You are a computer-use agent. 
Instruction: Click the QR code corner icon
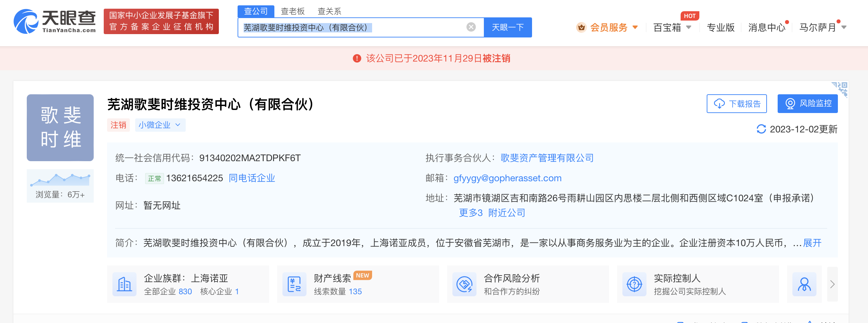(839, 89)
